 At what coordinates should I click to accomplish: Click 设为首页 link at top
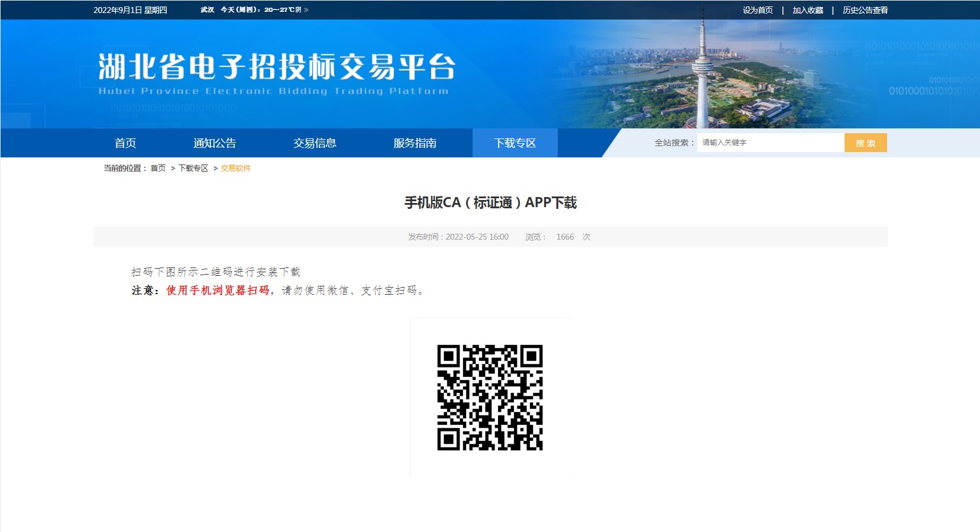click(x=758, y=10)
